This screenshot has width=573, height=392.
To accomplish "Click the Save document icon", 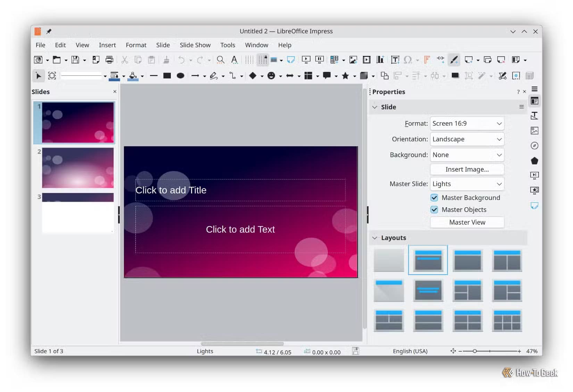I will [75, 60].
